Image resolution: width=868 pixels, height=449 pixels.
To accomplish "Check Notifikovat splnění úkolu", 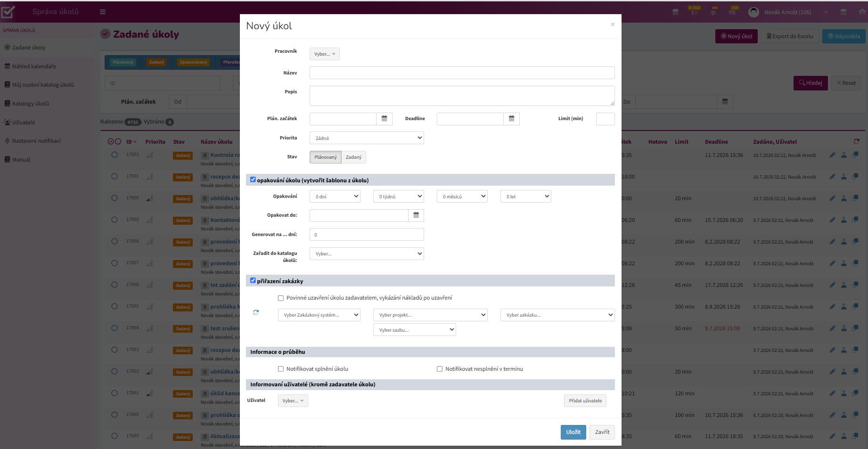I will click(281, 369).
